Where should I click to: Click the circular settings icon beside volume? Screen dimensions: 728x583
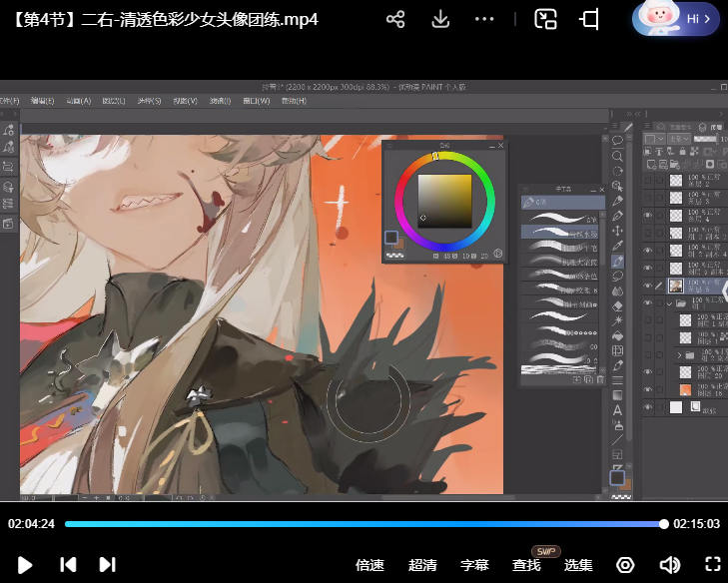pos(625,564)
